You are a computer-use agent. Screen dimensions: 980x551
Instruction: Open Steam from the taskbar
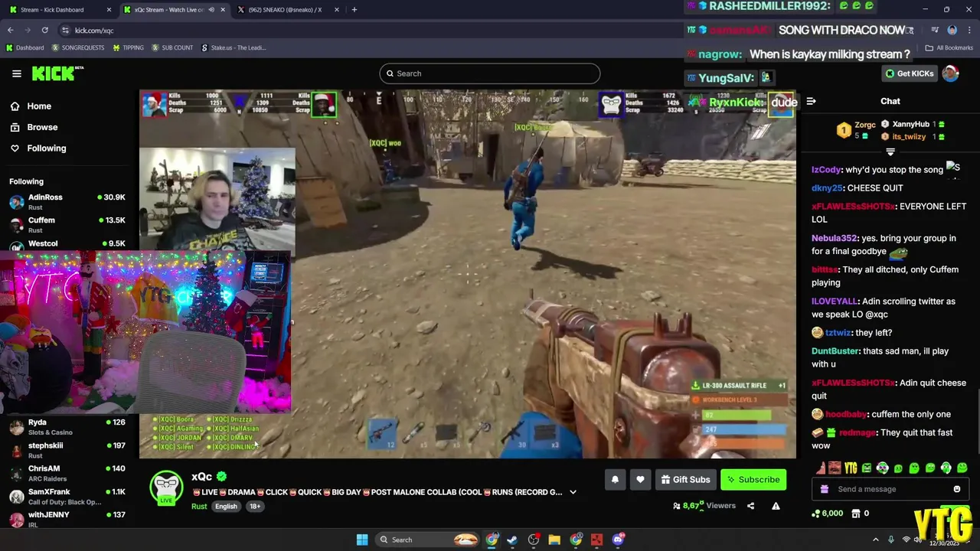pyautogui.click(x=512, y=540)
